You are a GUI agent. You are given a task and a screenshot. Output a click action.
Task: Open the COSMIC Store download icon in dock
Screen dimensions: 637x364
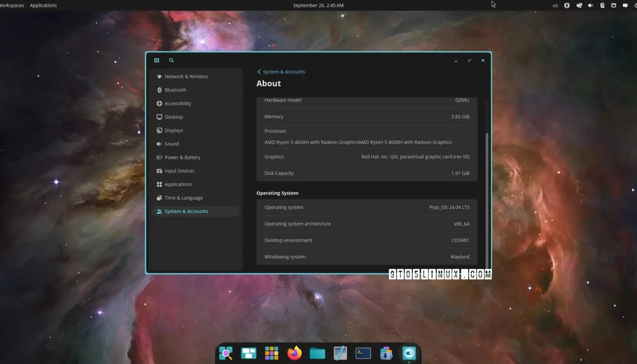386,353
